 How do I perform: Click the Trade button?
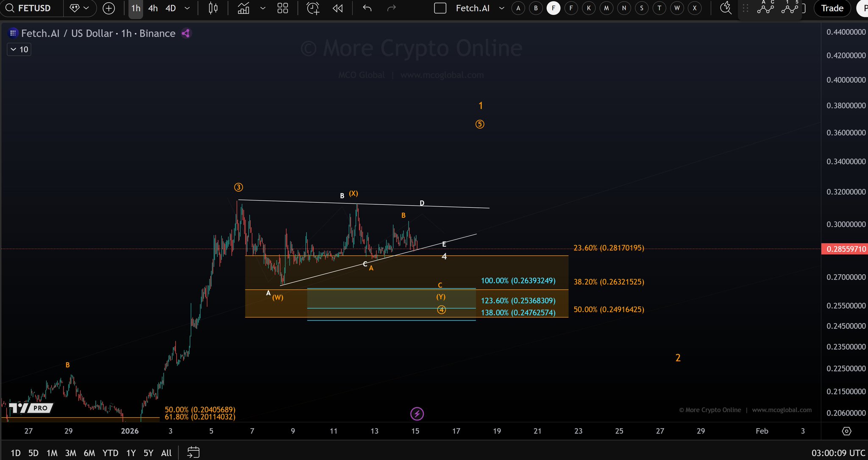point(832,8)
